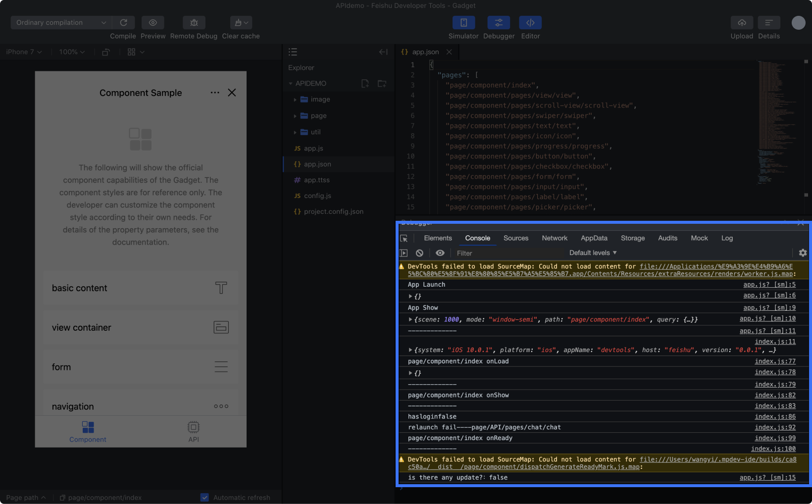Open Preview with the eye icon
The width and height of the screenshot is (812, 504).
point(152,22)
